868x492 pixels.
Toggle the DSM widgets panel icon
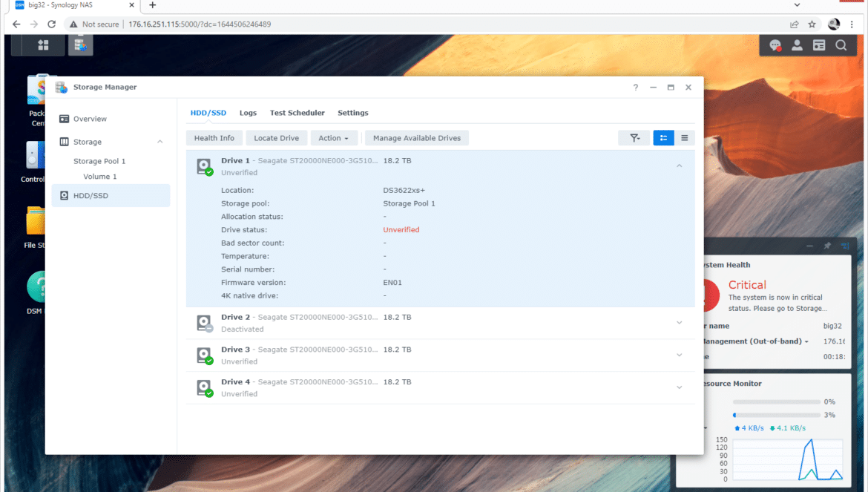point(819,46)
